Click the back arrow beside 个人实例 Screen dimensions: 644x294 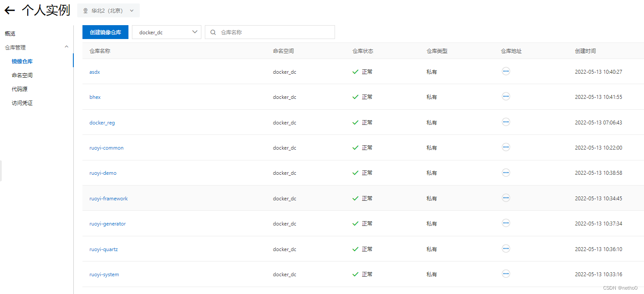[x=10, y=10]
